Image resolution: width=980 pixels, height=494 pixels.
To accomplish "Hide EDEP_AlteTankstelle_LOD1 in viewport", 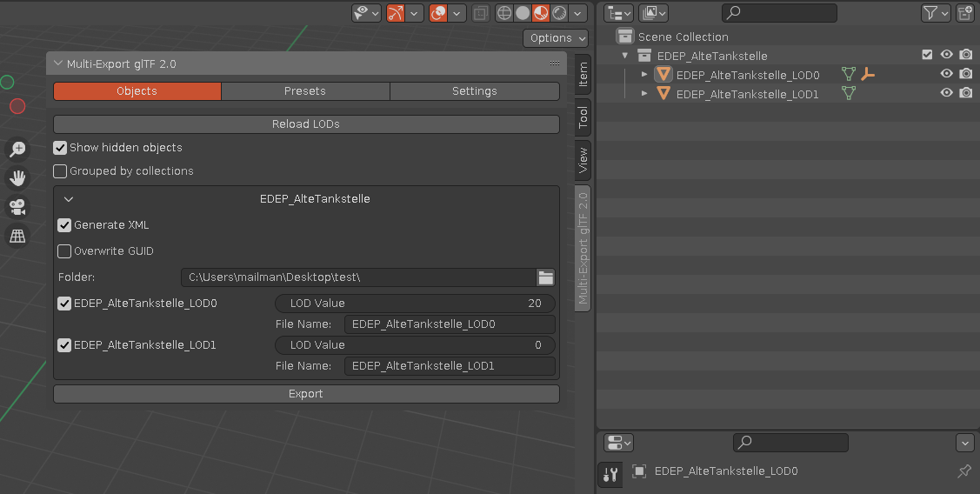I will 947,93.
